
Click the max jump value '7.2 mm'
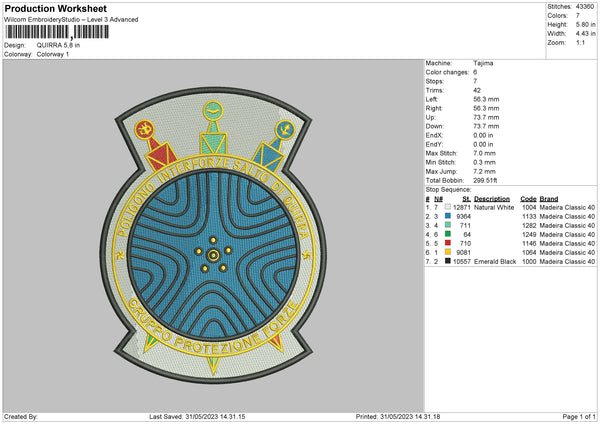click(484, 171)
